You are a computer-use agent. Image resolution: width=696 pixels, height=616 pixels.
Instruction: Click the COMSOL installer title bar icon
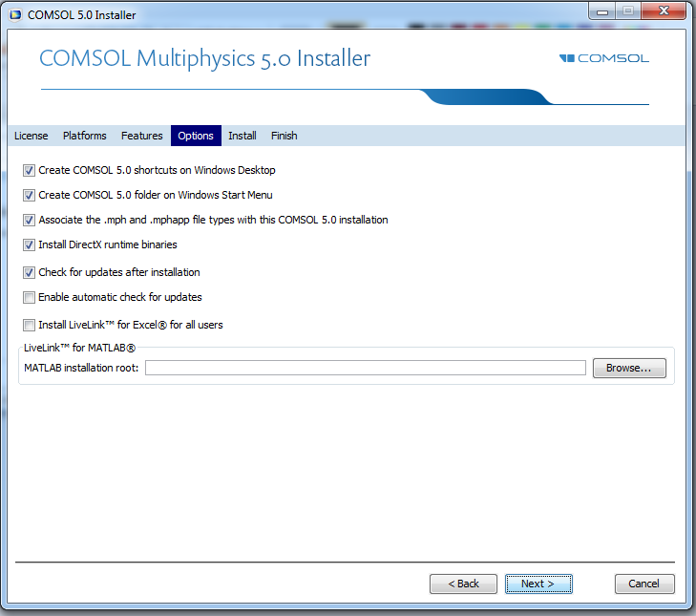15,15
